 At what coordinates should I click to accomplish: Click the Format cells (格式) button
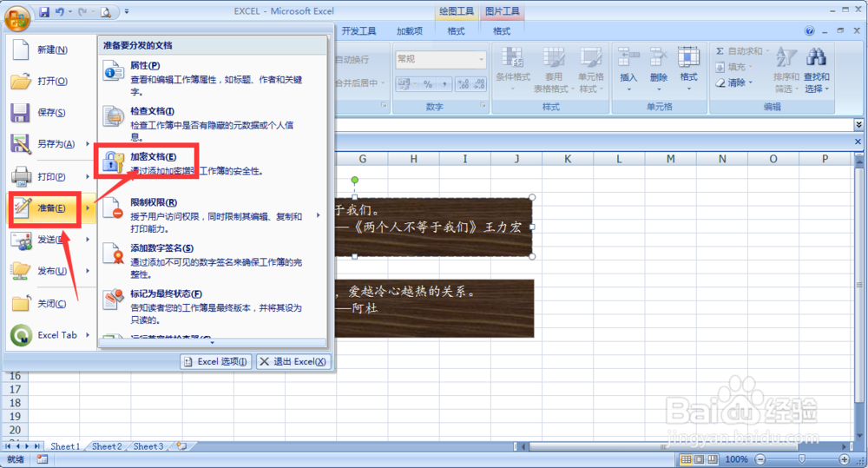(x=688, y=69)
